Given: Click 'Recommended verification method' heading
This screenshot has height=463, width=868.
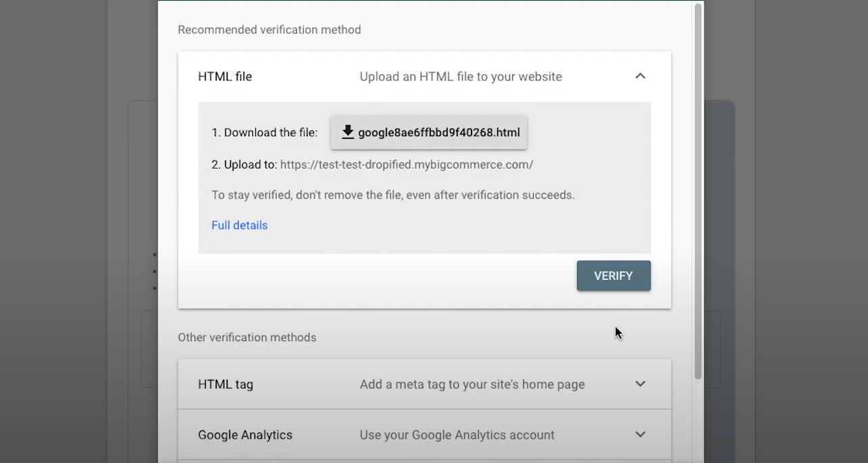Looking at the screenshot, I should tap(269, 30).
